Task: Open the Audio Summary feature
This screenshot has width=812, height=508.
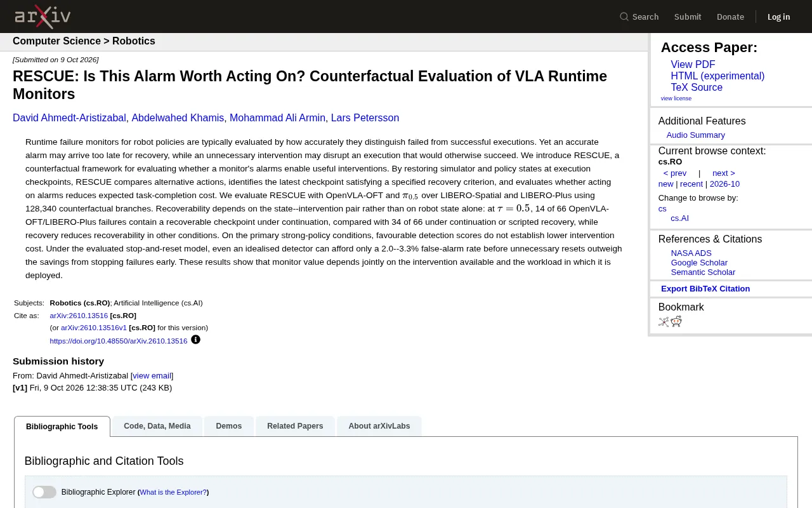Action: (695, 135)
